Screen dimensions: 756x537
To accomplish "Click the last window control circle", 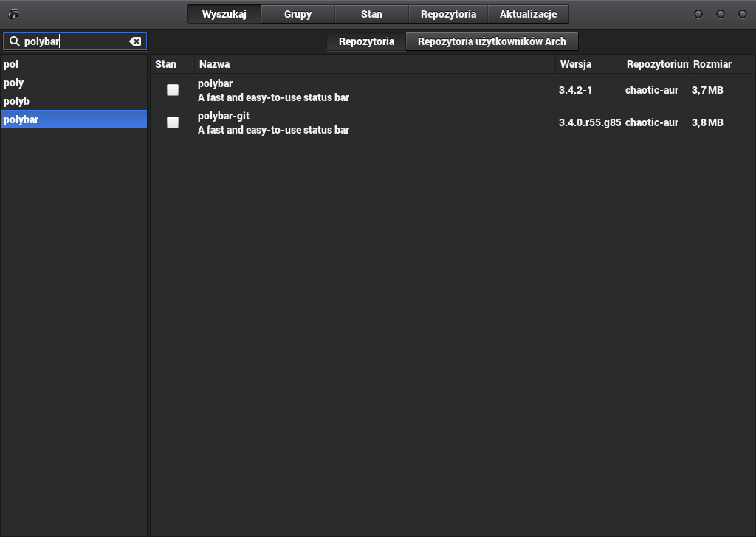I will [x=743, y=14].
